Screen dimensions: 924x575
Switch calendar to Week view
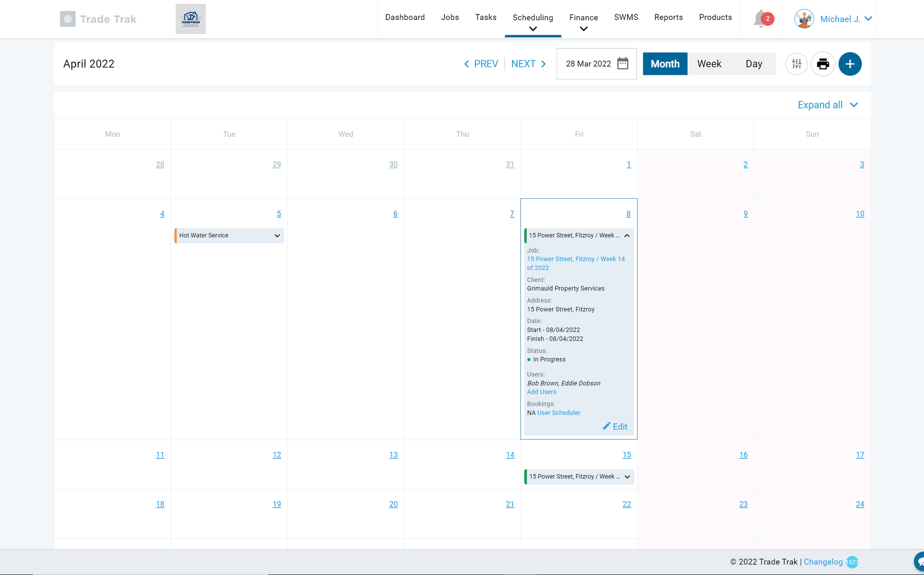(709, 64)
